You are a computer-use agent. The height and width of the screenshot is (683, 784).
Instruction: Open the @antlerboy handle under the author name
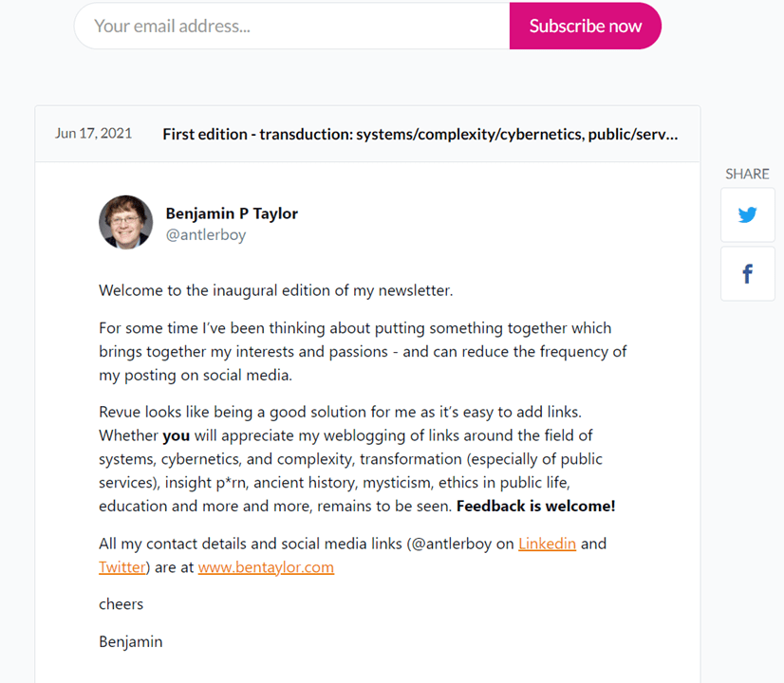click(205, 235)
